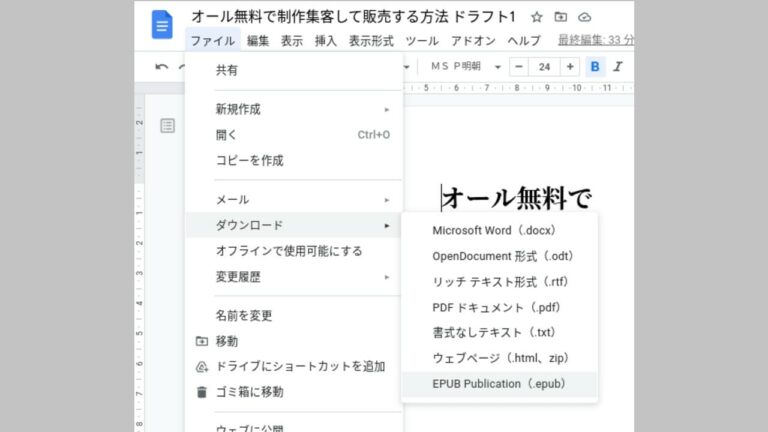The width and height of the screenshot is (768, 432).
Task: Open the move-to-folder icon beside title
Action: tap(560, 17)
